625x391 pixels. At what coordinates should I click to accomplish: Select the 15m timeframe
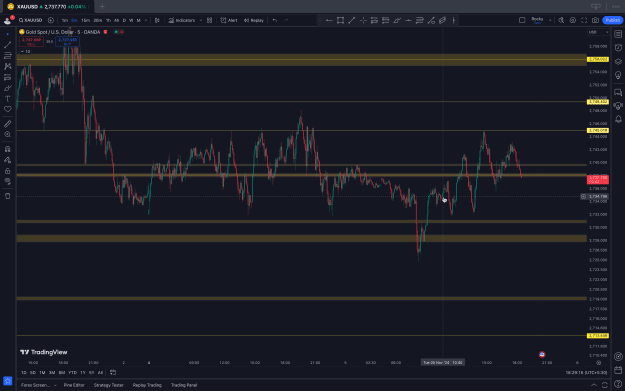(x=85, y=20)
